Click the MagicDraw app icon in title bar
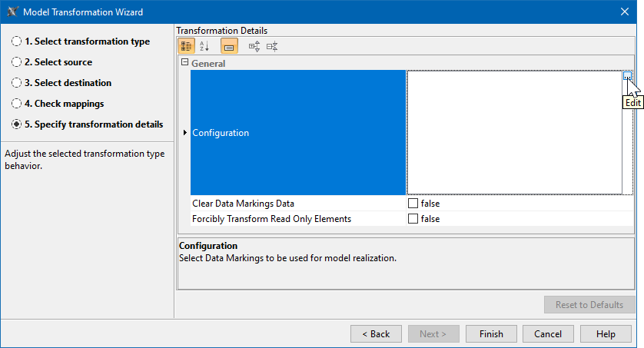The width and height of the screenshot is (644, 348). (x=12, y=12)
